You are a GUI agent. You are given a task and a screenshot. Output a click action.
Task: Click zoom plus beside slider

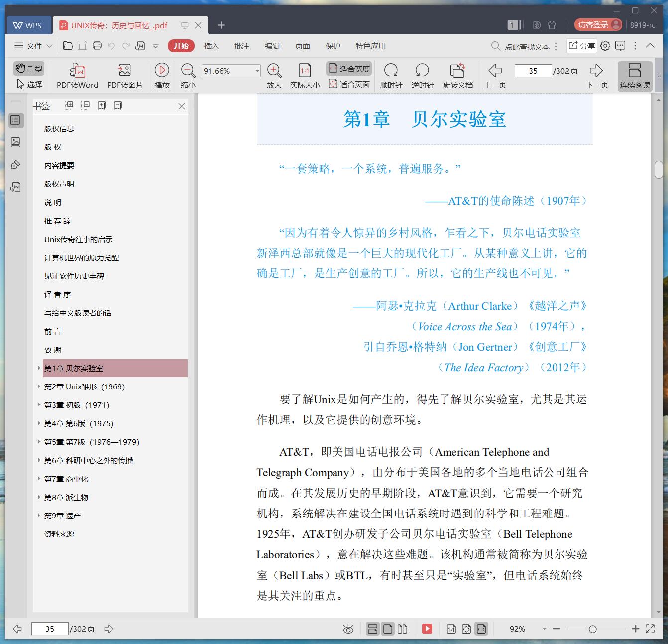tap(635, 629)
